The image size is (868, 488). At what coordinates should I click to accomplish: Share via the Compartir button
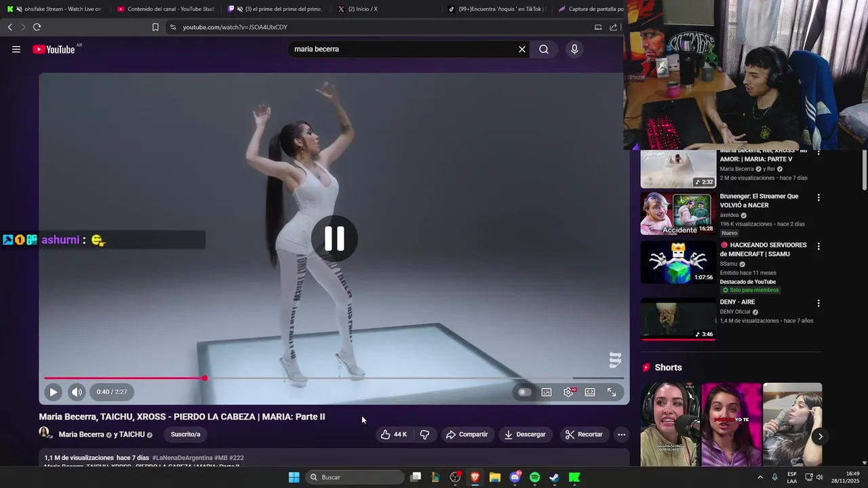467,434
